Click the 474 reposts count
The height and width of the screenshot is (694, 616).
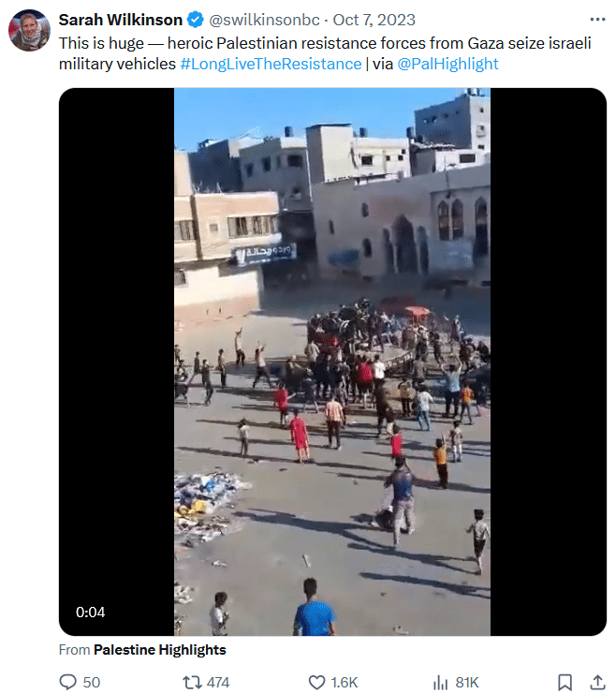(218, 682)
